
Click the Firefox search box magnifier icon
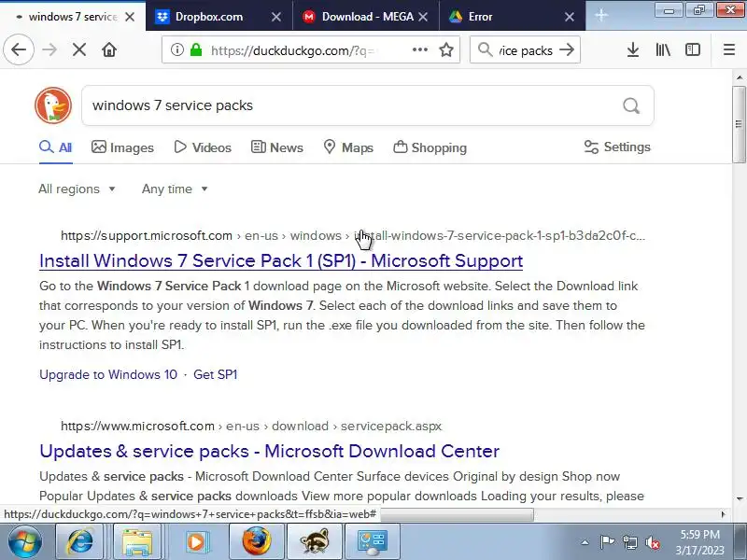click(x=485, y=49)
